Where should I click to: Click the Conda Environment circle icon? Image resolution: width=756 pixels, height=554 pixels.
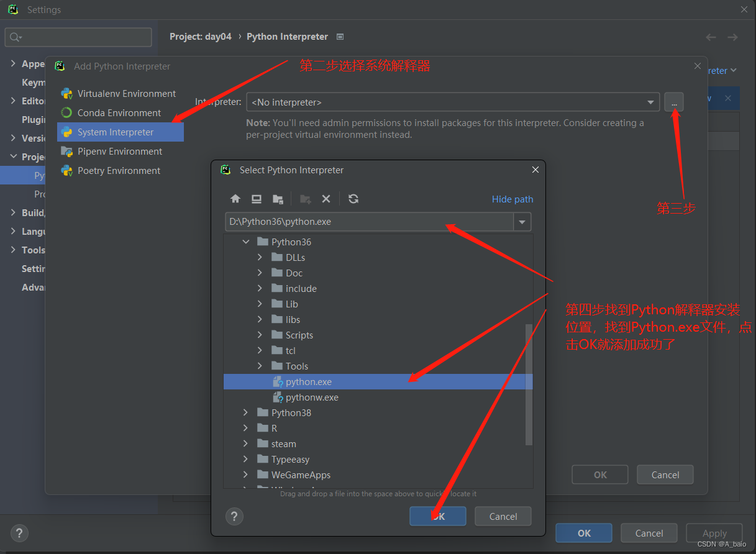(66, 113)
